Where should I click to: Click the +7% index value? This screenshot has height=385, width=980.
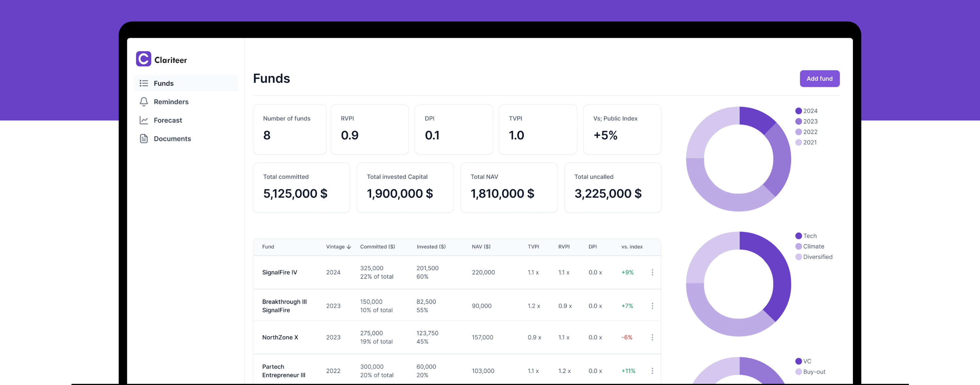627,306
